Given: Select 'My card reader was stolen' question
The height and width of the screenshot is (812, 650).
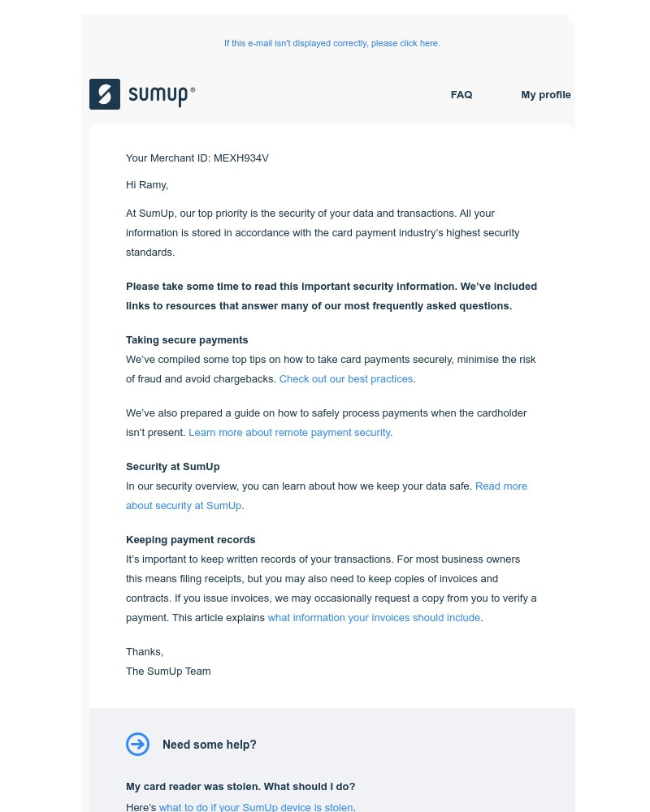Looking at the screenshot, I should click(240, 787).
